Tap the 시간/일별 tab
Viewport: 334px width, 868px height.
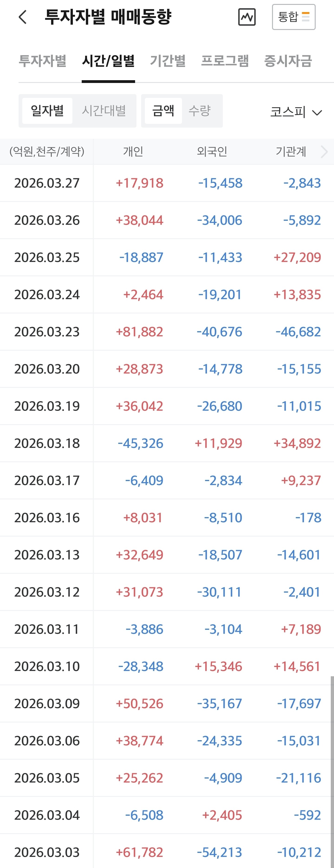(x=108, y=61)
